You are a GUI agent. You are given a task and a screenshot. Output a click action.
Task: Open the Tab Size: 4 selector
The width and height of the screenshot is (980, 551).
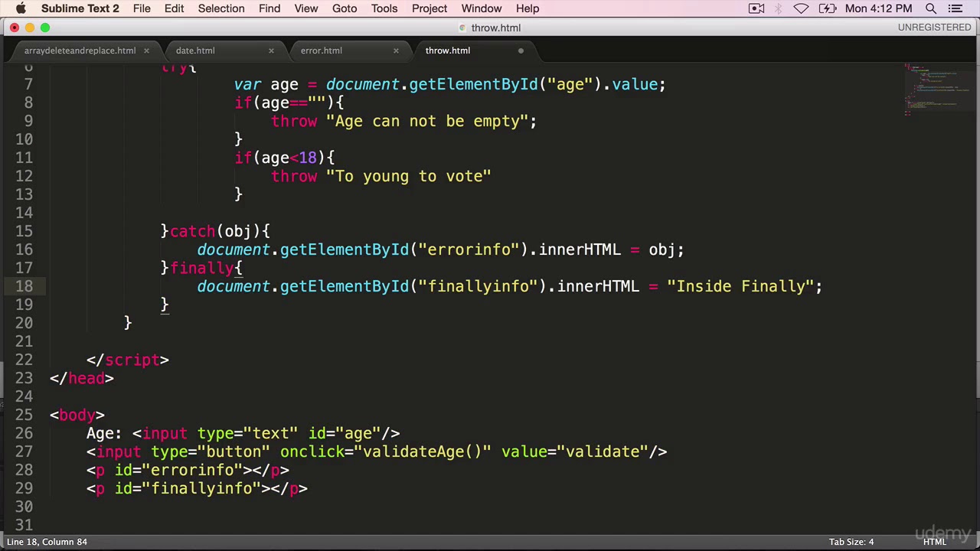tap(851, 542)
